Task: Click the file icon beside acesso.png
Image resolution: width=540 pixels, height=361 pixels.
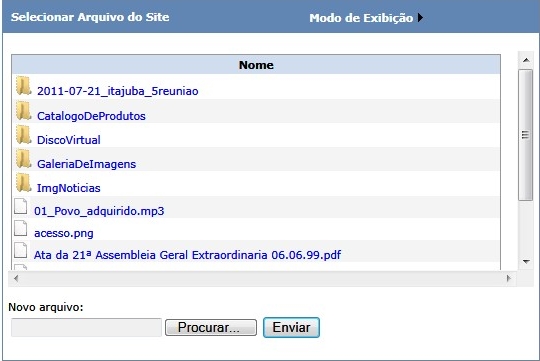Action: click(21, 228)
